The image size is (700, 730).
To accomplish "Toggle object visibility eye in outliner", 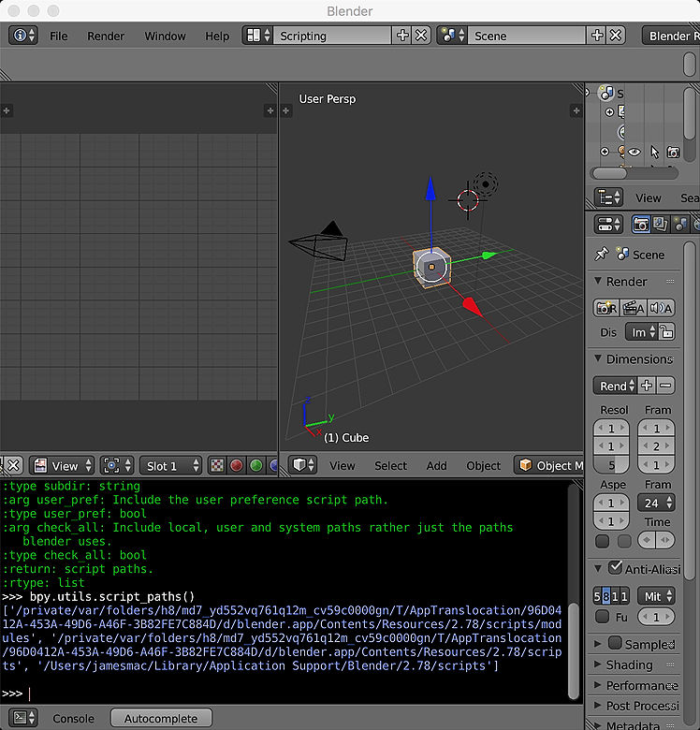I will 634,152.
